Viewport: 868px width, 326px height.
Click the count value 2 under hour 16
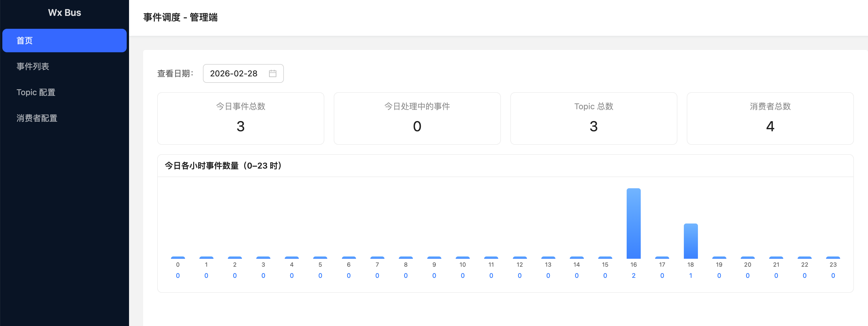633,275
